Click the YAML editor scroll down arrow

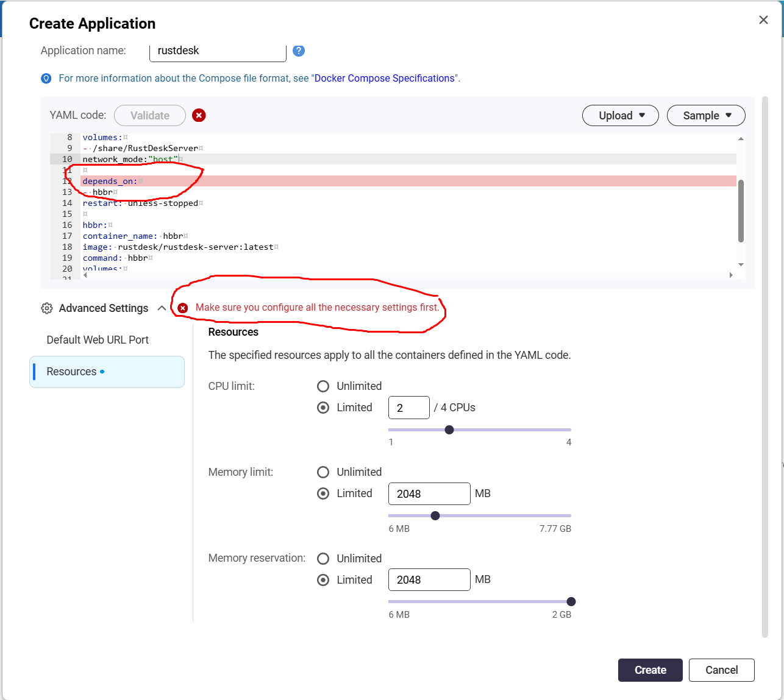click(x=741, y=264)
